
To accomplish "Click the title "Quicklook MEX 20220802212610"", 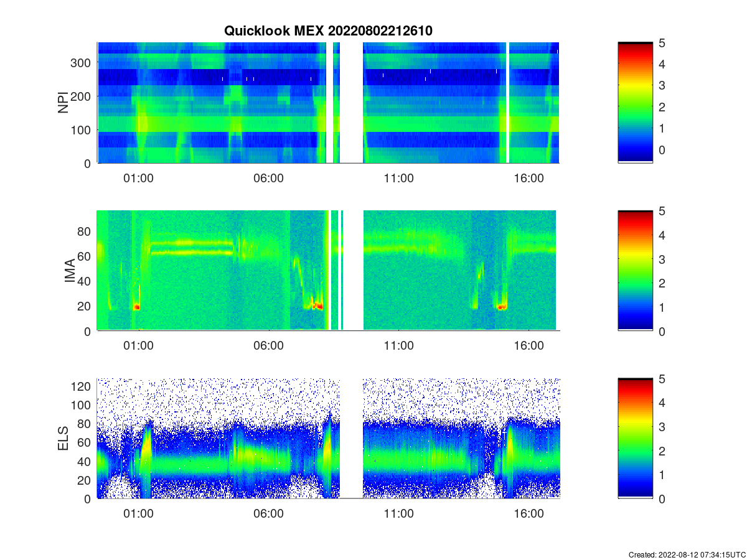I will [x=328, y=30].
